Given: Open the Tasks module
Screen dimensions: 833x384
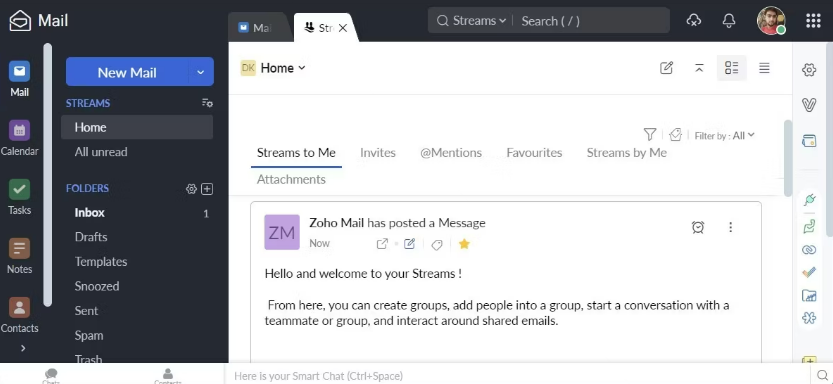Looking at the screenshot, I should point(19,197).
